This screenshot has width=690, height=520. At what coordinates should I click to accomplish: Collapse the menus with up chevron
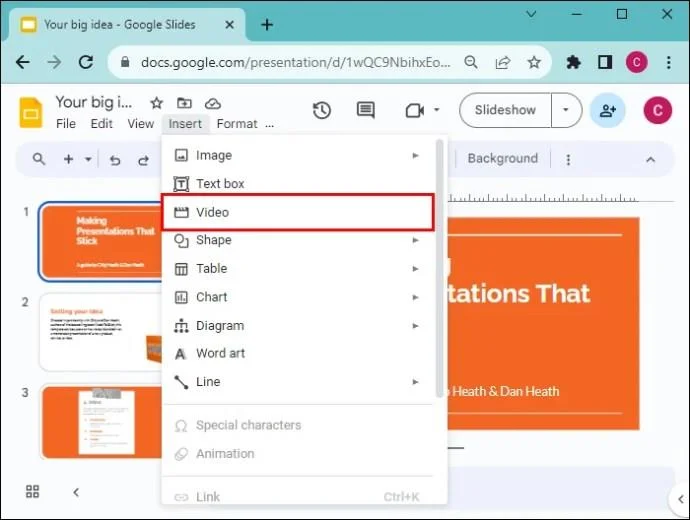point(650,160)
